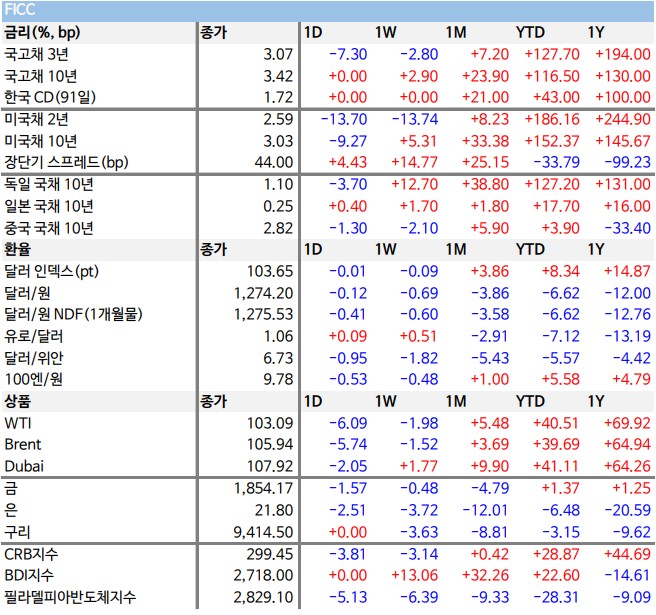Click silver 1M value -12.01
Image resolution: width=656 pixels, height=615 pixels.
click(x=485, y=510)
